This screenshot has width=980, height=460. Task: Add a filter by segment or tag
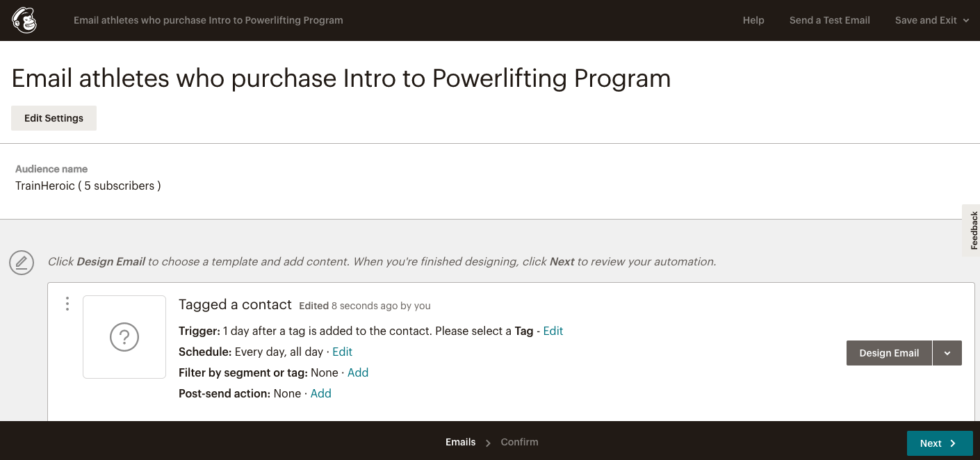[x=358, y=372]
